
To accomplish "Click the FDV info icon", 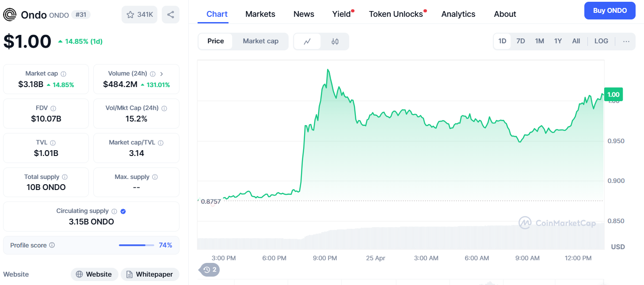I will tap(53, 108).
